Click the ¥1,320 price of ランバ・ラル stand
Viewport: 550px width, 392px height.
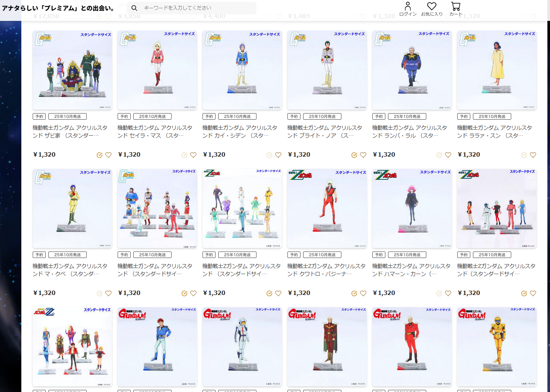(x=384, y=154)
